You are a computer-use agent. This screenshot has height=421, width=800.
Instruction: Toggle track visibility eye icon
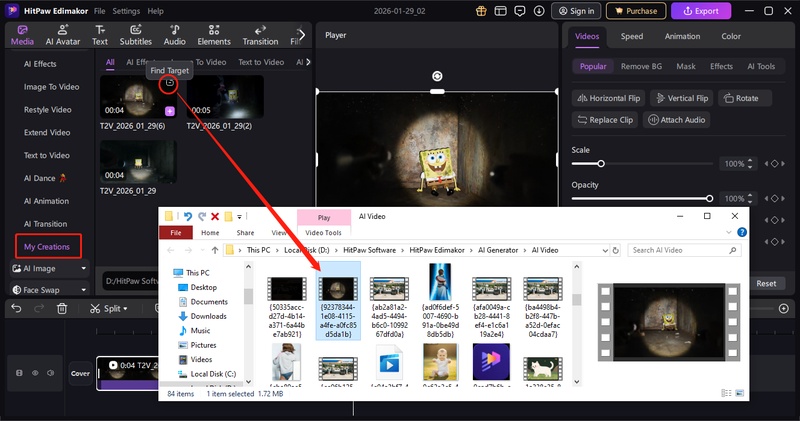click(35, 373)
